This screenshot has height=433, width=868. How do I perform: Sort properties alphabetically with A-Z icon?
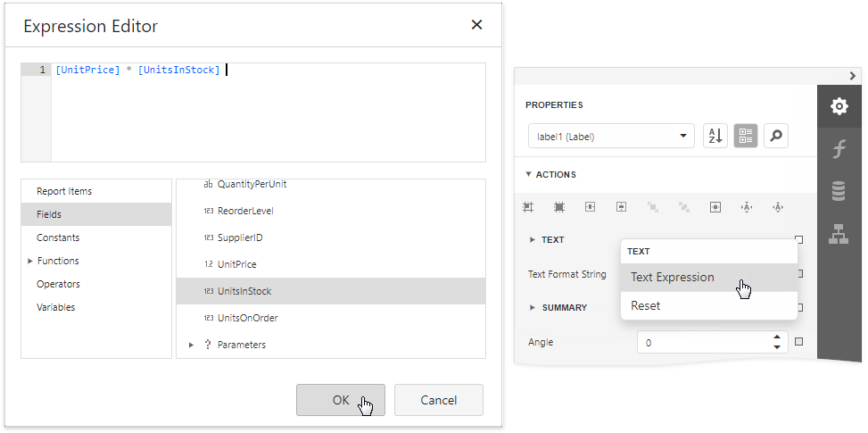coord(715,136)
